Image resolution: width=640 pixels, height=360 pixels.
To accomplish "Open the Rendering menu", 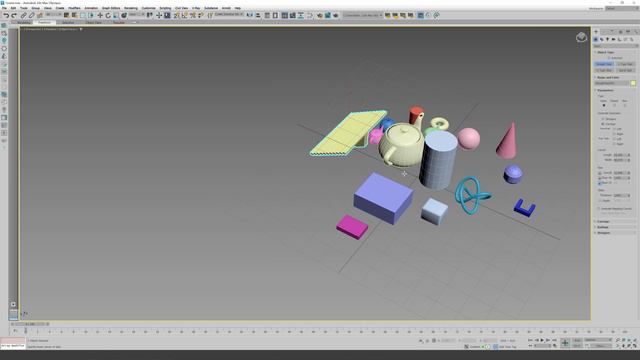I will tap(131, 8).
